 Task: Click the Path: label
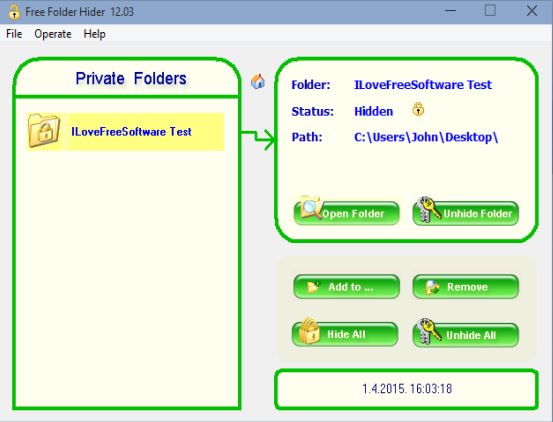click(x=307, y=137)
